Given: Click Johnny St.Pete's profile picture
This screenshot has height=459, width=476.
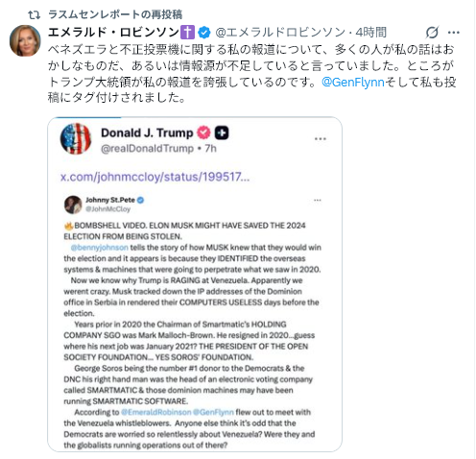Looking at the screenshot, I should (x=73, y=205).
